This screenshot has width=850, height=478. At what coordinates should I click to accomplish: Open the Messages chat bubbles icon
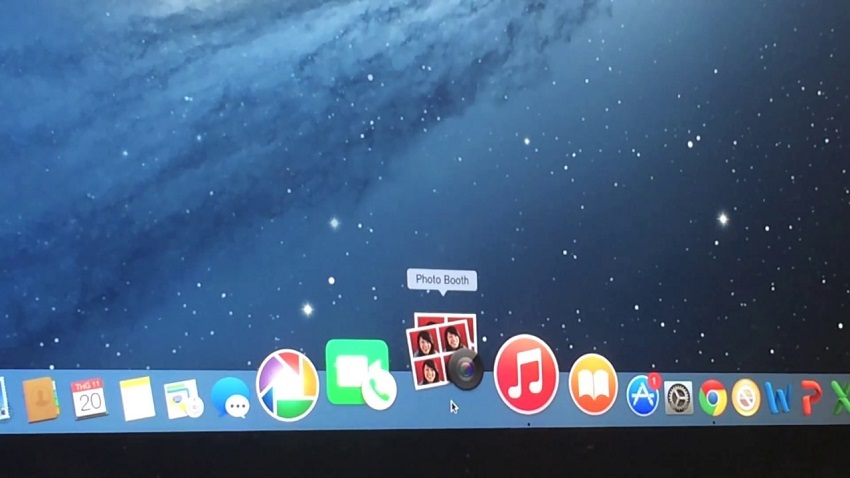(231, 398)
